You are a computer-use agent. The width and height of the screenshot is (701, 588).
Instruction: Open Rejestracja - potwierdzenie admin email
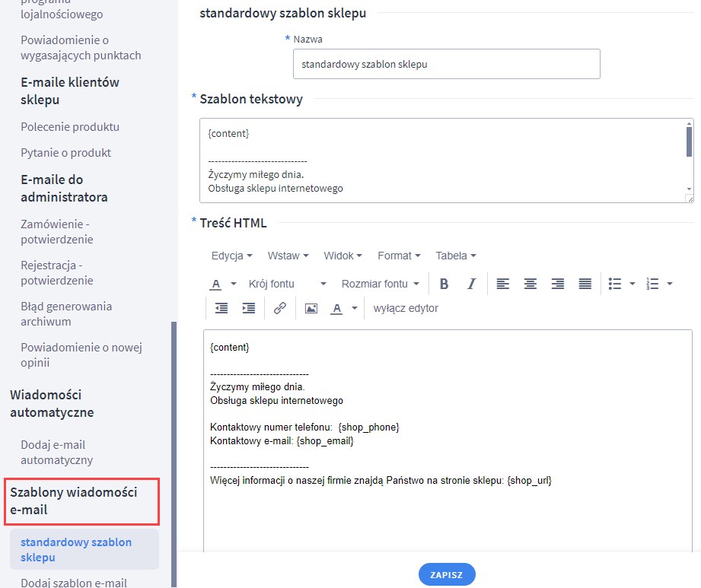click(57, 273)
